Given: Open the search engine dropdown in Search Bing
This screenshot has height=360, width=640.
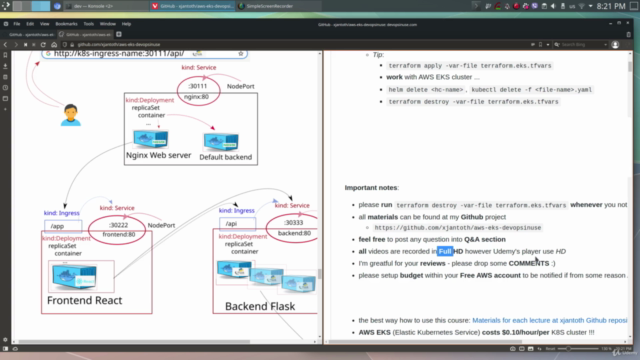Looking at the screenshot, I should pyautogui.click(x=606, y=44).
